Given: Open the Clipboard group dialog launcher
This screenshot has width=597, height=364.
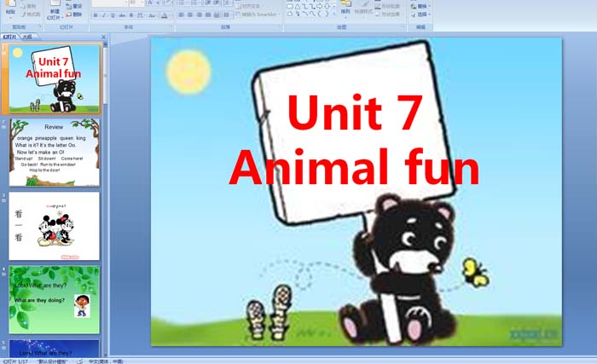Looking at the screenshot, I should coord(40,26).
